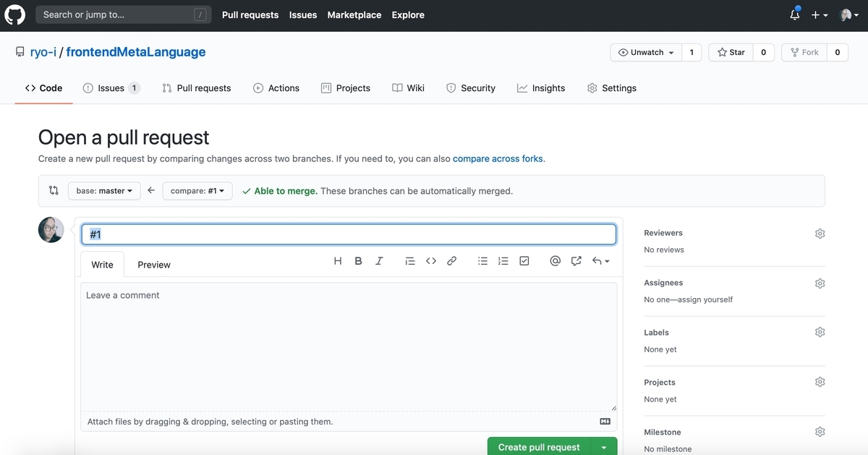
Task: View the stargazers count next to Star
Action: click(763, 52)
